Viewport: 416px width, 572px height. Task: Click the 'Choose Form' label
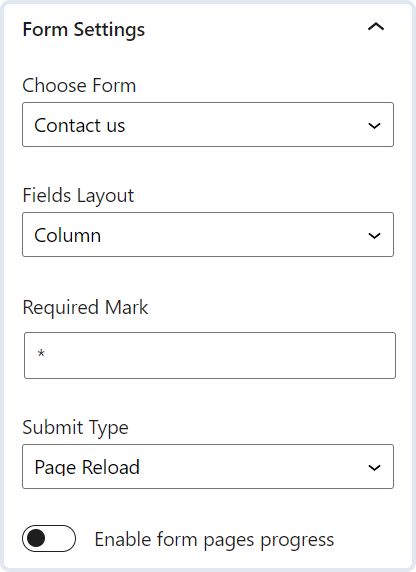coord(79,85)
